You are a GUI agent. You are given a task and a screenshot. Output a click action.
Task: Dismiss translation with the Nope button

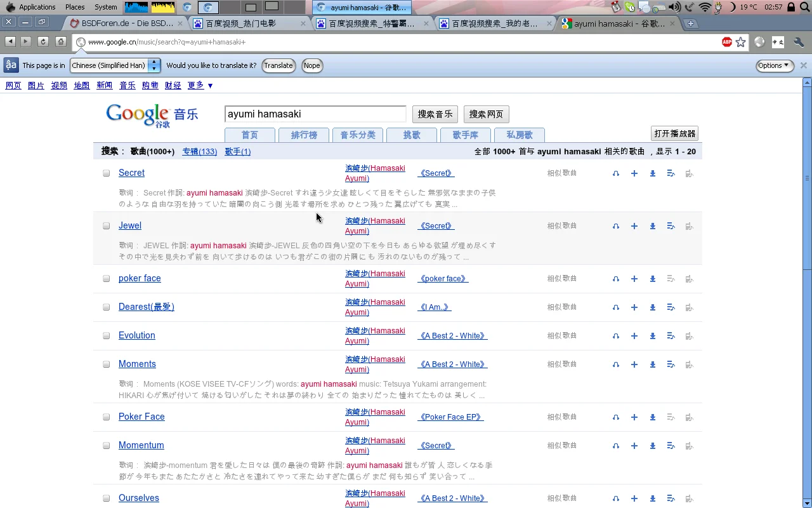tap(311, 65)
